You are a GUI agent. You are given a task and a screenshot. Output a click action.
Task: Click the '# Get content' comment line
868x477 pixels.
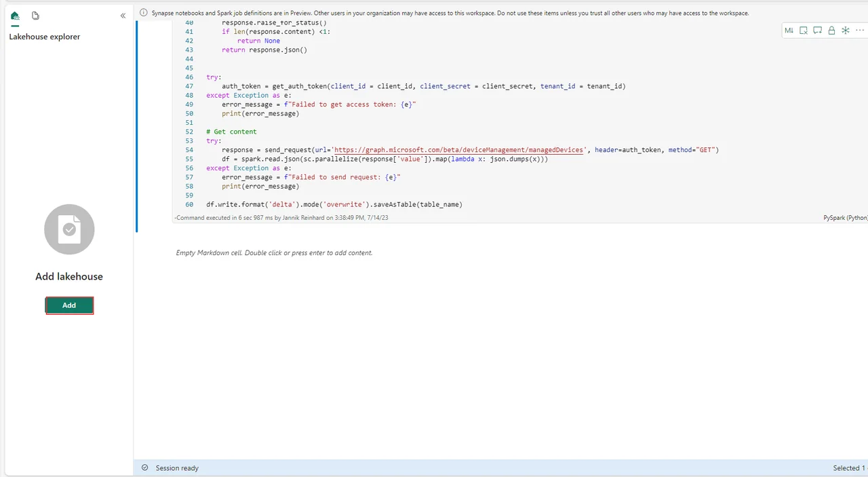[x=232, y=132]
